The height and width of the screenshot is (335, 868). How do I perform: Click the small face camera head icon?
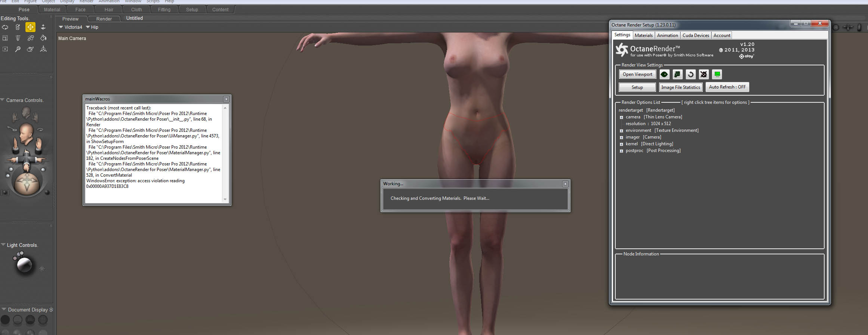pos(26,112)
